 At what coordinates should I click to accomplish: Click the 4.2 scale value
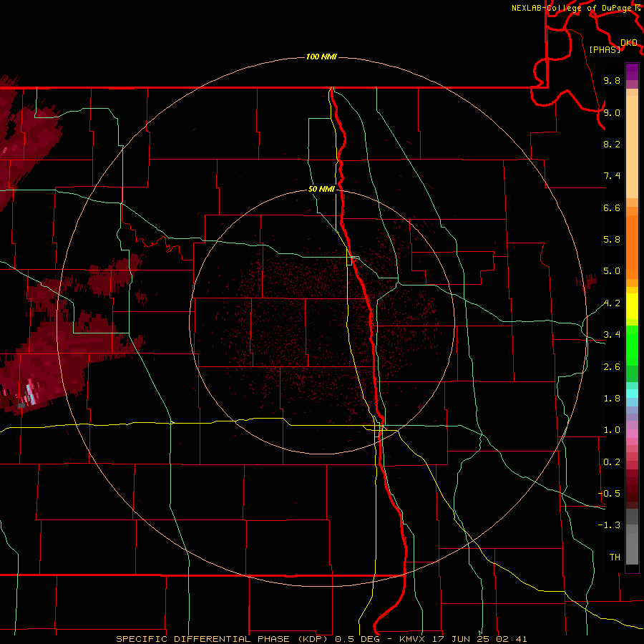click(612, 303)
